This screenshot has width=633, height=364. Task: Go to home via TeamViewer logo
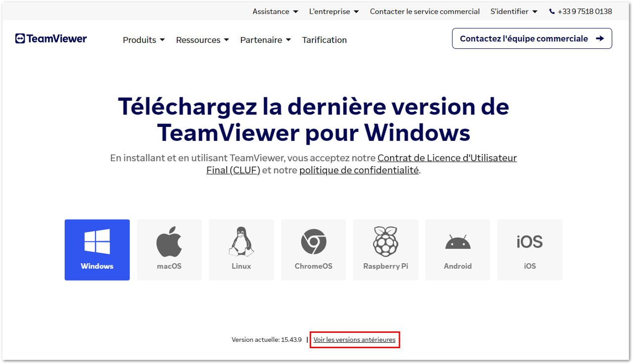click(x=51, y=39)
